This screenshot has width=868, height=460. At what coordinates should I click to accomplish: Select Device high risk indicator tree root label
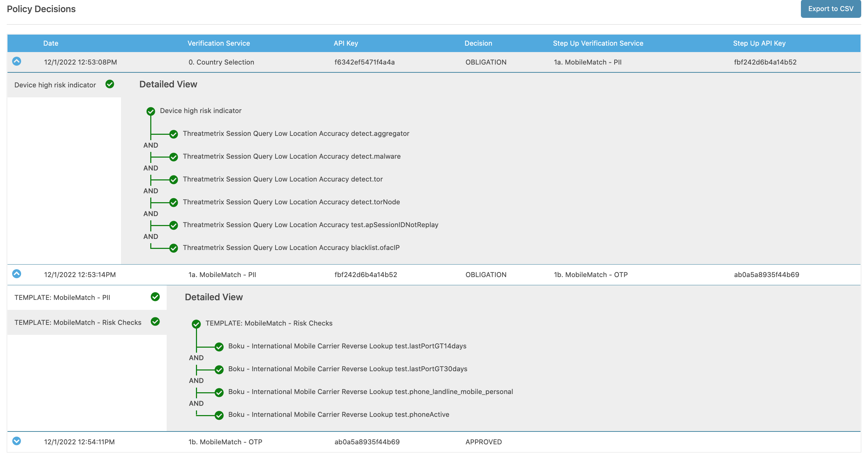tap(201, 111)
